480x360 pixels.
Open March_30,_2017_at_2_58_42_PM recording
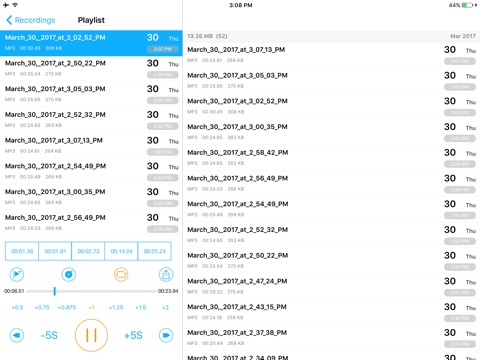331,158
